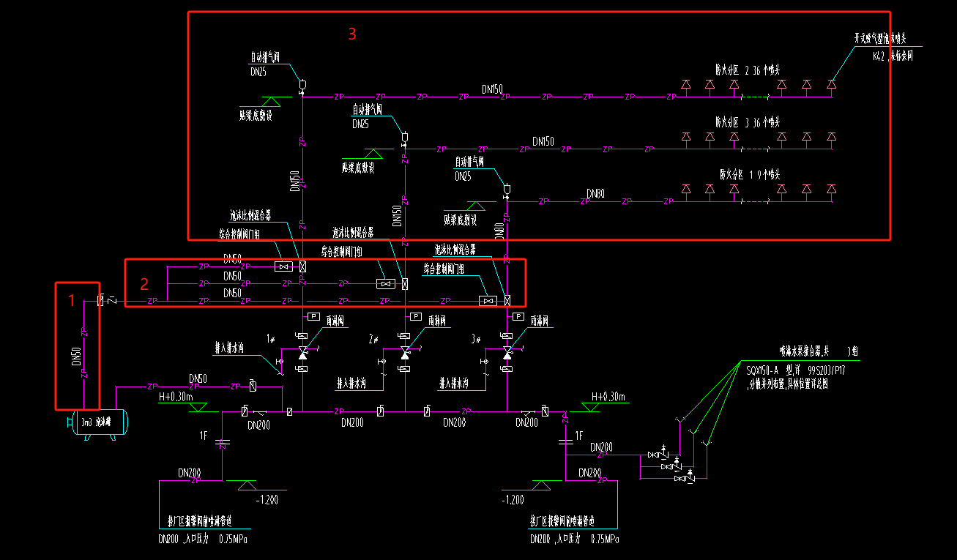957x560 pixels.
Task: Click the 3# deluge valve symbol
Action: click(x=507, y=354)
